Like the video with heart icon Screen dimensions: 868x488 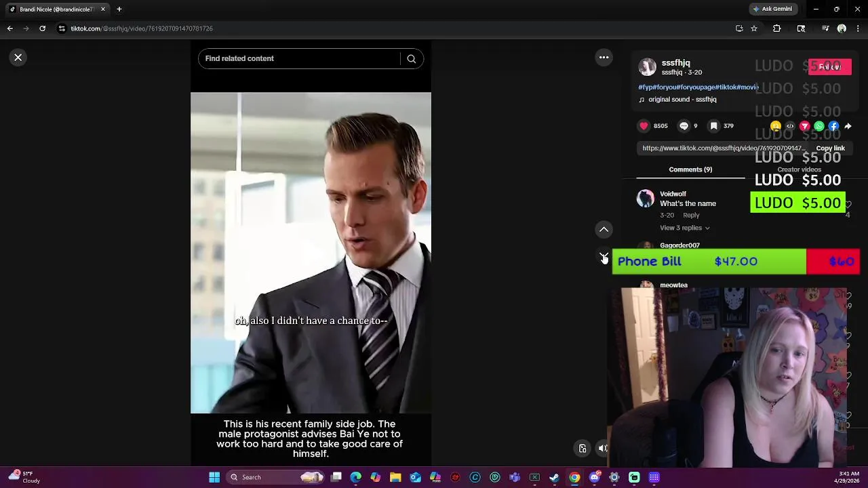pyautogui.click(x=644, y=126)
